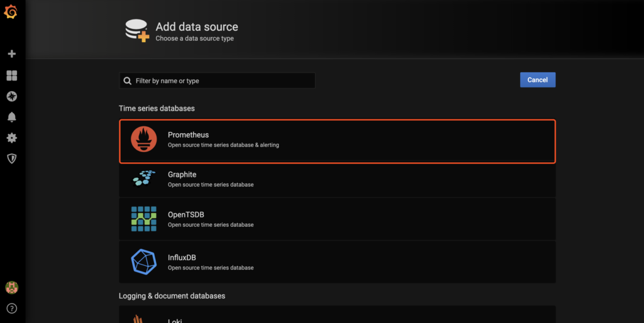Open the Grafana home logo

pyautogui.click(x=11, y=12)
